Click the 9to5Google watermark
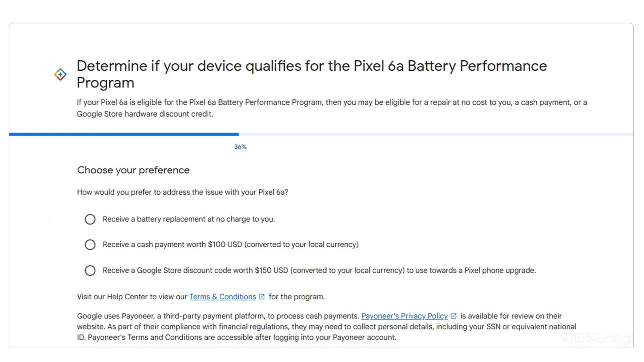Viewport: 644px width, 362px height. (596, 338)
